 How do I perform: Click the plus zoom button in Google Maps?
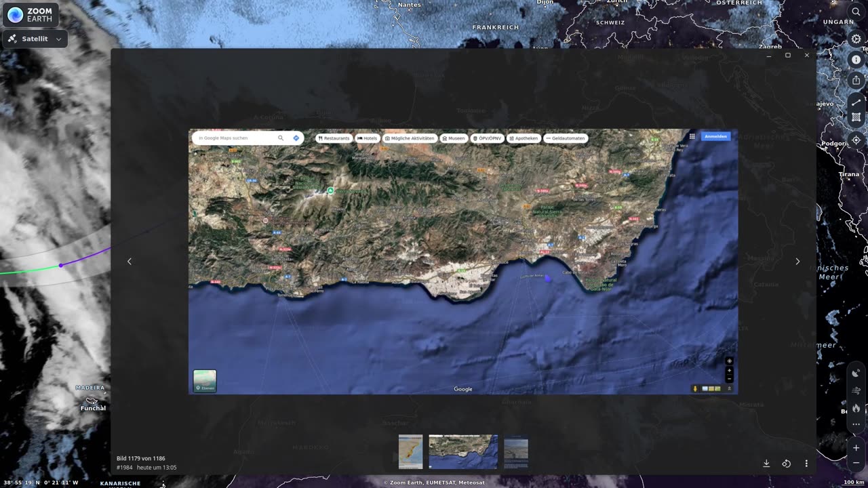click(730, 371)
